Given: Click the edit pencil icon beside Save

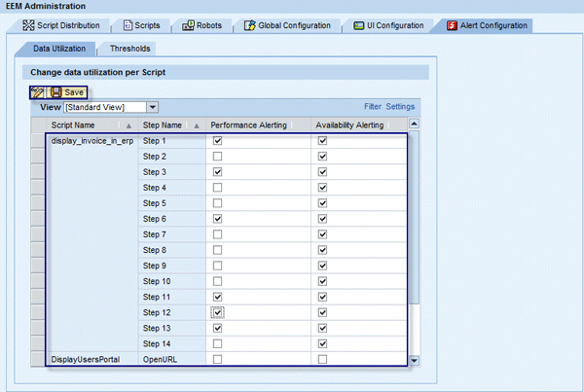Looking at the screenshot, I should coord(38,91).
